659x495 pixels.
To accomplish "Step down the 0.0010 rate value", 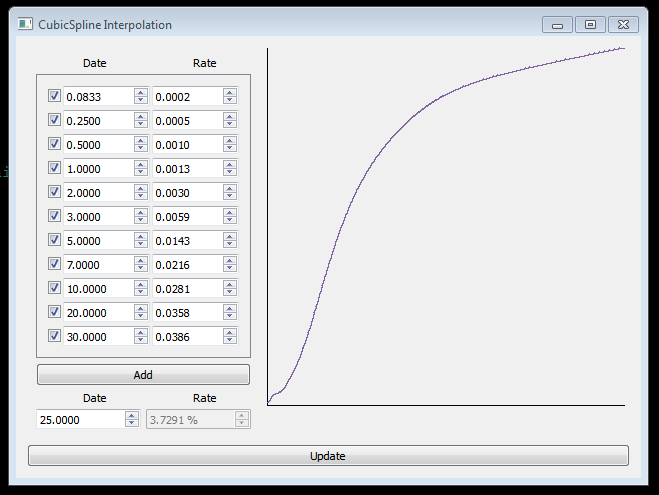I will [x=229, y=148].
